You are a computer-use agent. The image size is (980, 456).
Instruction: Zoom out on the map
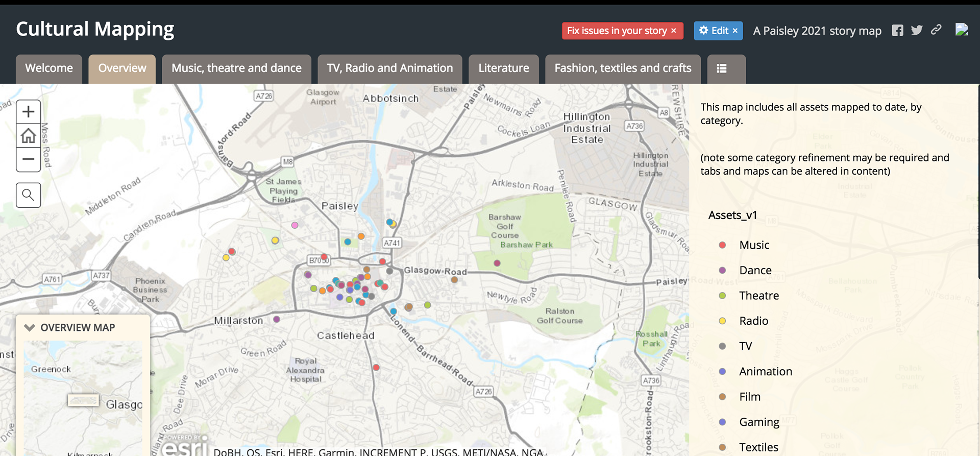(29, 159)
